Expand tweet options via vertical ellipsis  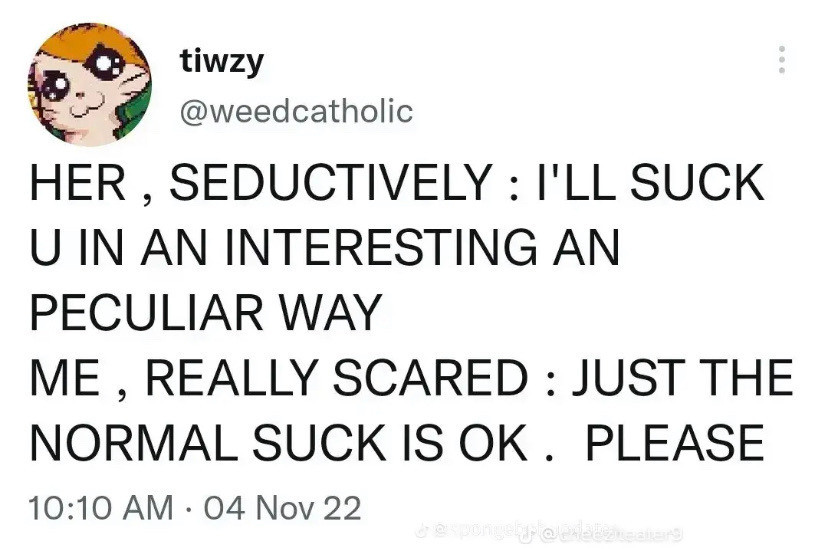tap(782, 59)
